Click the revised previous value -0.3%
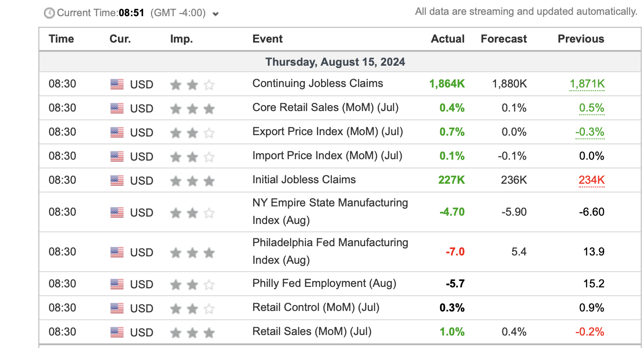The image size is (644, 348). 590,132
